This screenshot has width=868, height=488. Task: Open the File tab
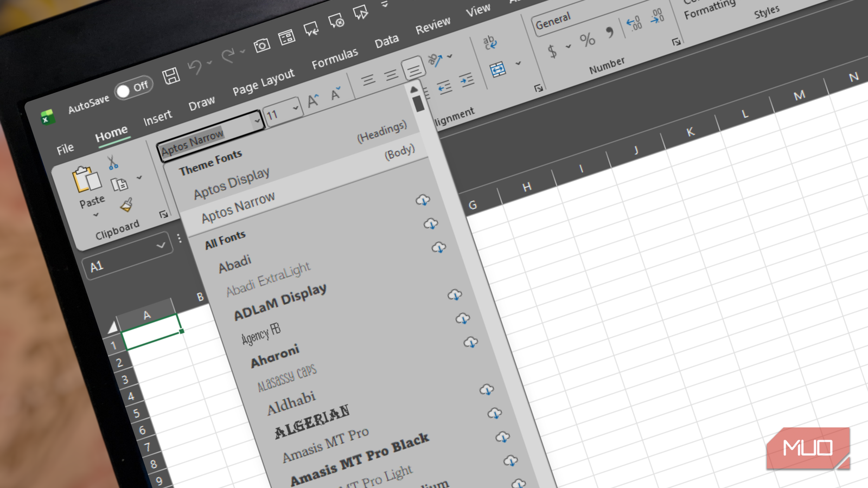[65, 149]
